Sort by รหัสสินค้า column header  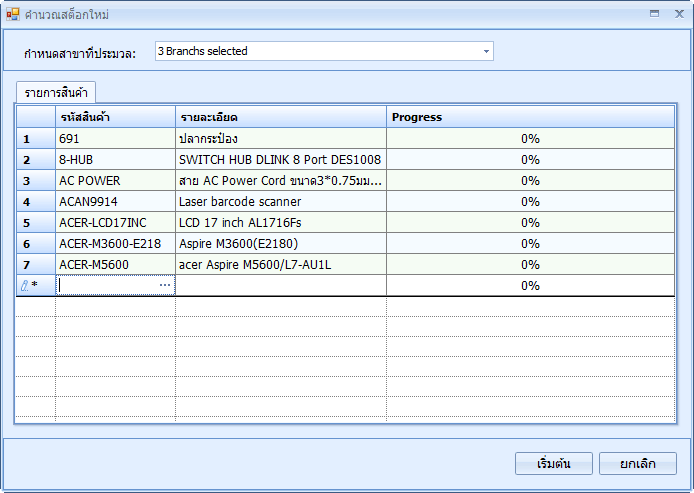pos(115,117)
